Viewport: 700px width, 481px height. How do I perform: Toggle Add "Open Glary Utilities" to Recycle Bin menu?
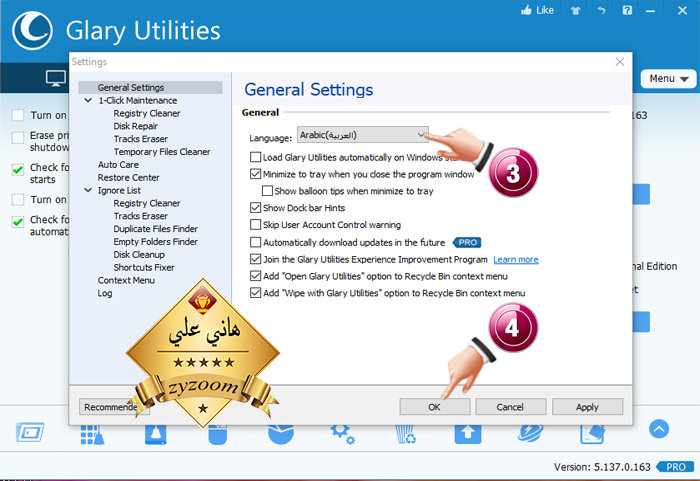tap(255, 276)
